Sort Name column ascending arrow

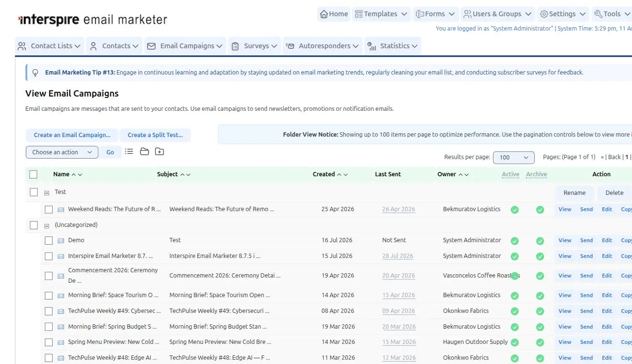74,174
